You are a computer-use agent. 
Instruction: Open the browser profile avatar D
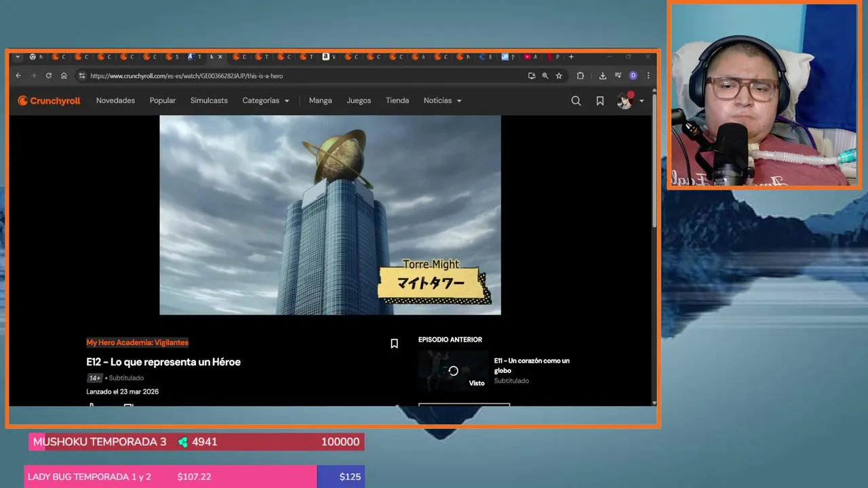[633, 76]
